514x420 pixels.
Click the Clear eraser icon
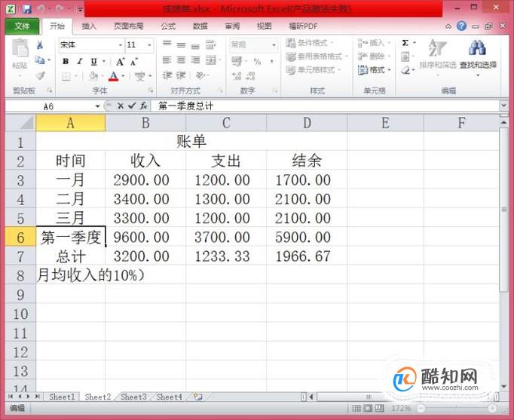(405, 70)
